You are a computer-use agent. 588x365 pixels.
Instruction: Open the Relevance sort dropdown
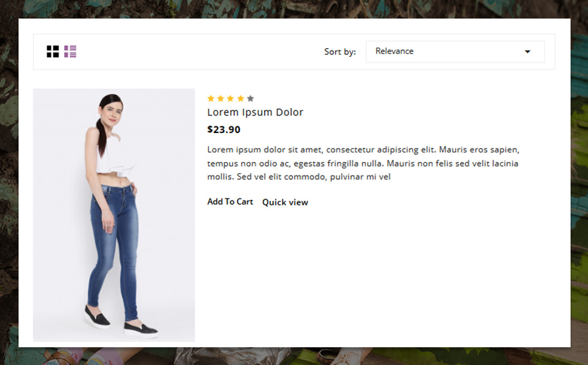point(454,52)
